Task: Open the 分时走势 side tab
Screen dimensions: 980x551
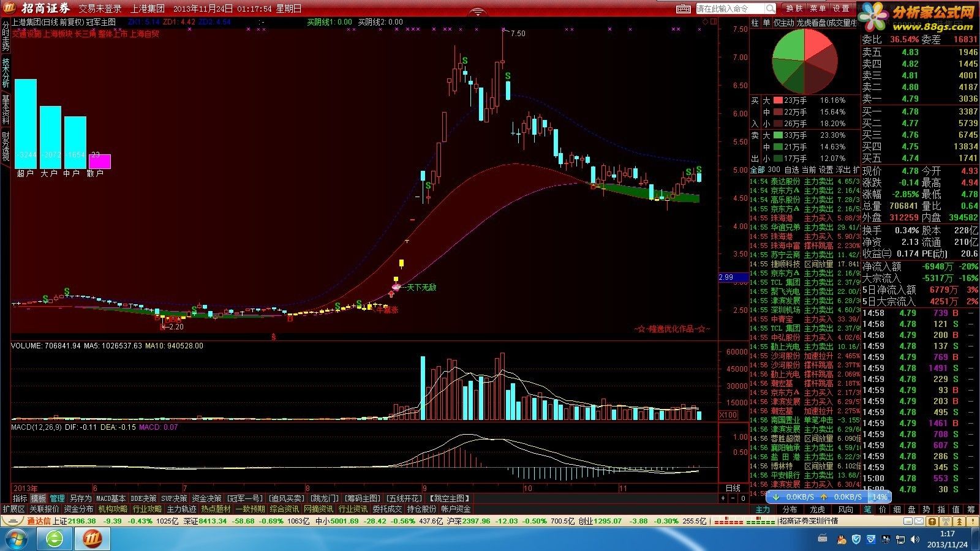Action: 6,37
